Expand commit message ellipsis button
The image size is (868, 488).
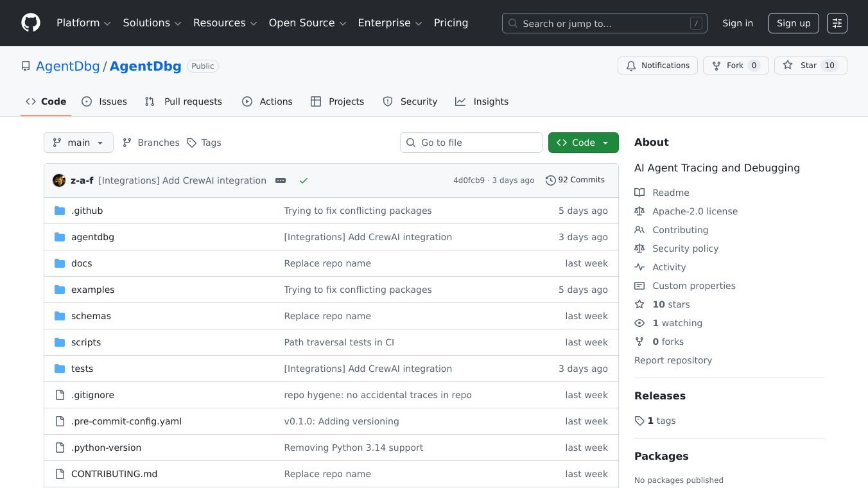(x=281, y=180)
